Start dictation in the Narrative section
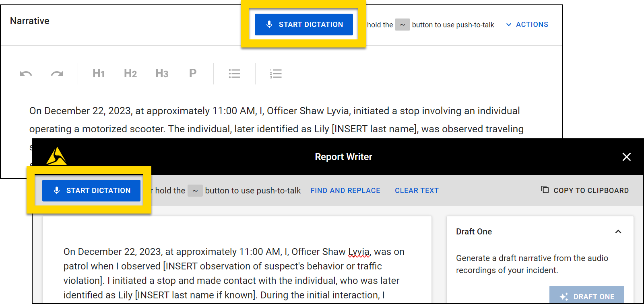 [304, 25]
